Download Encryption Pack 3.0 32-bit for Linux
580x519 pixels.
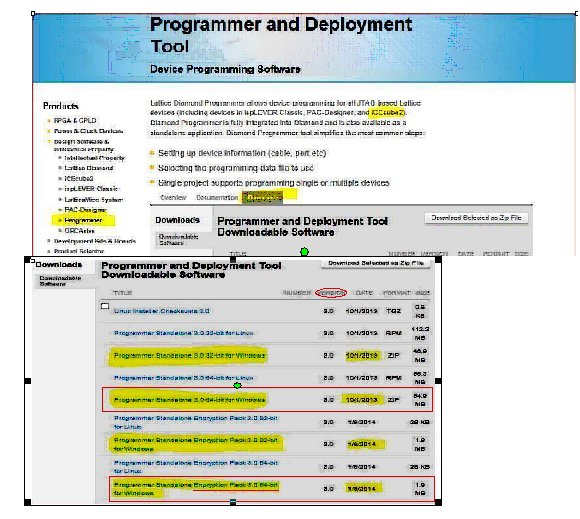coord(196,422)
